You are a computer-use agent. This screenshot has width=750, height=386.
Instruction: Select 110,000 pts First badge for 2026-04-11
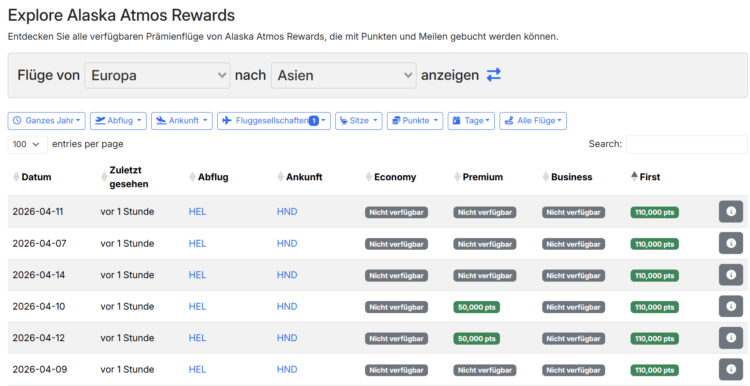pyautogui.click(x=654, y=212)
